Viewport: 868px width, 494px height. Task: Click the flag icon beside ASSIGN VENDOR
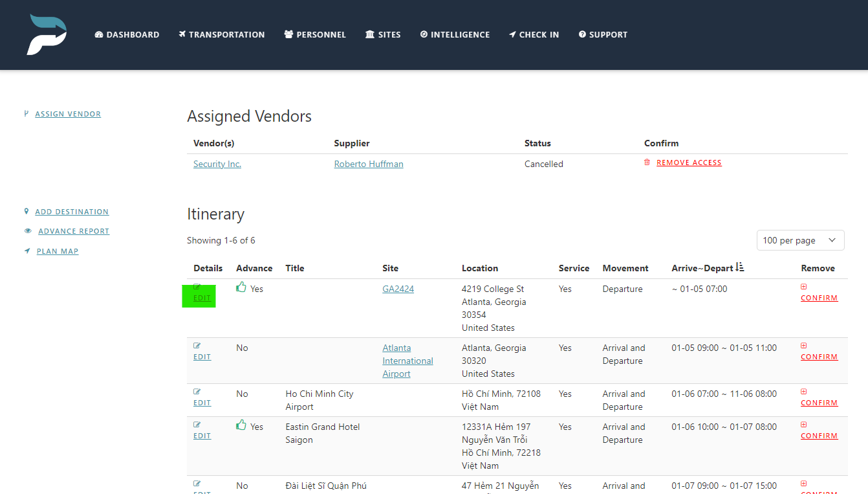[26, 113]
